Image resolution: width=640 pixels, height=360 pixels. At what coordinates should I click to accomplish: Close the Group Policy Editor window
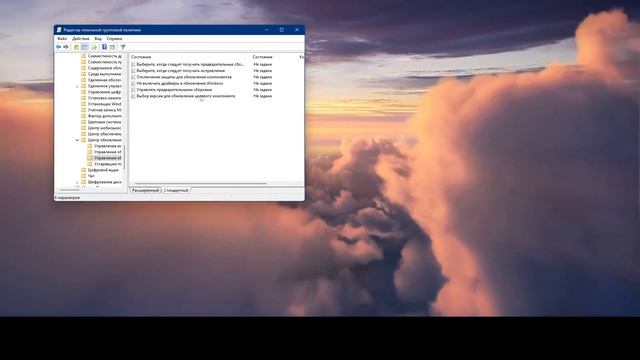tap(297, 30)
